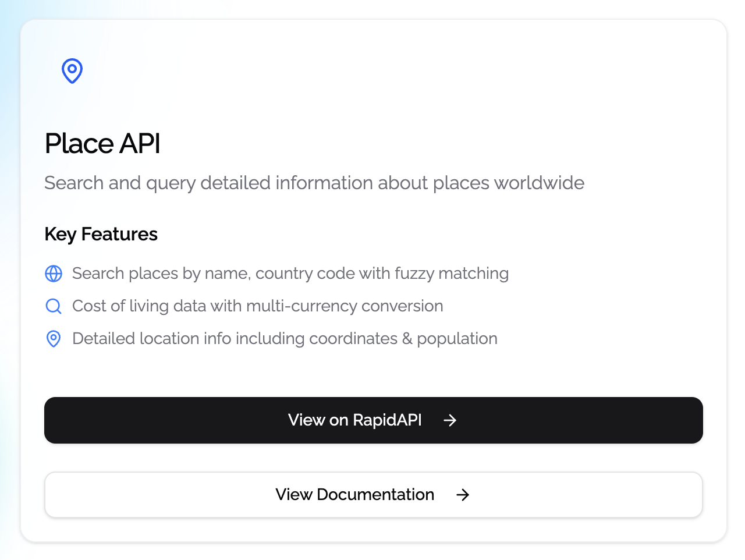Click the arrow beside View on RapidAPI
The width and height of the screenshot is (745, 560).
[450, 420]
